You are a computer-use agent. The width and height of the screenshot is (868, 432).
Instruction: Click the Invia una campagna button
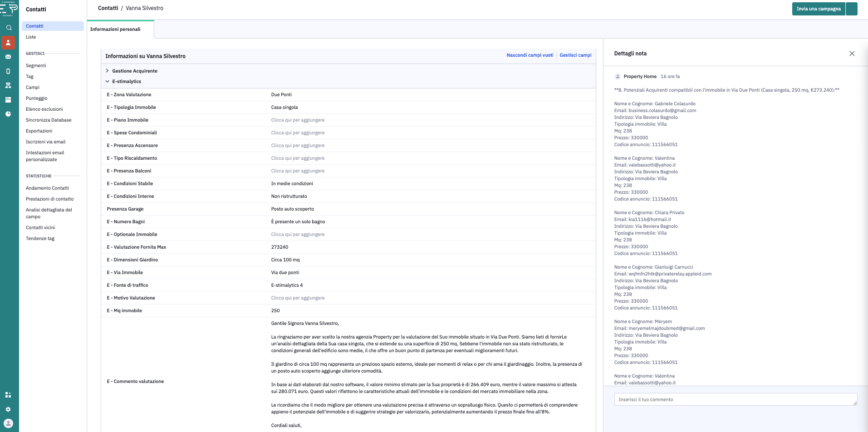click(818, 9)
